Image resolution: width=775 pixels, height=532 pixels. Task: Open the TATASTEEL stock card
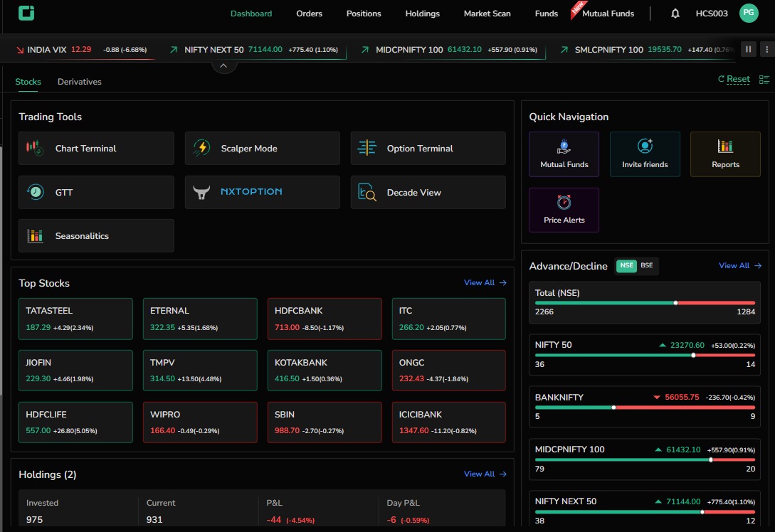tap(75, 319)
